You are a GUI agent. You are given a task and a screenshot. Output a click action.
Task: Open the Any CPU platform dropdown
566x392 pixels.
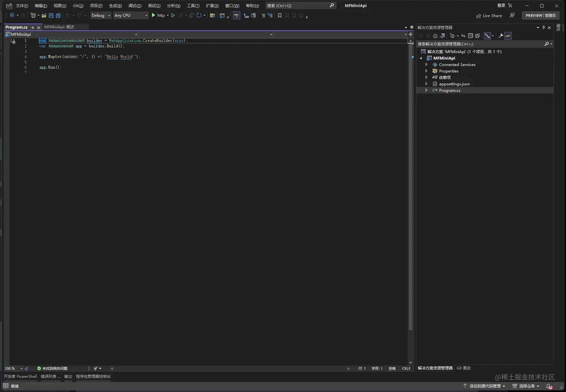point(131,15)
